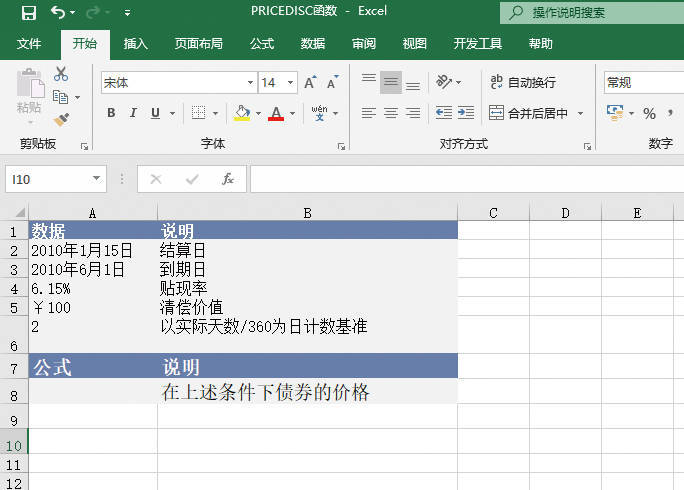This screenshot has height=490, width=684.
Task: Click the 合并后居中 merge button
Action: (x=528, y=113)
